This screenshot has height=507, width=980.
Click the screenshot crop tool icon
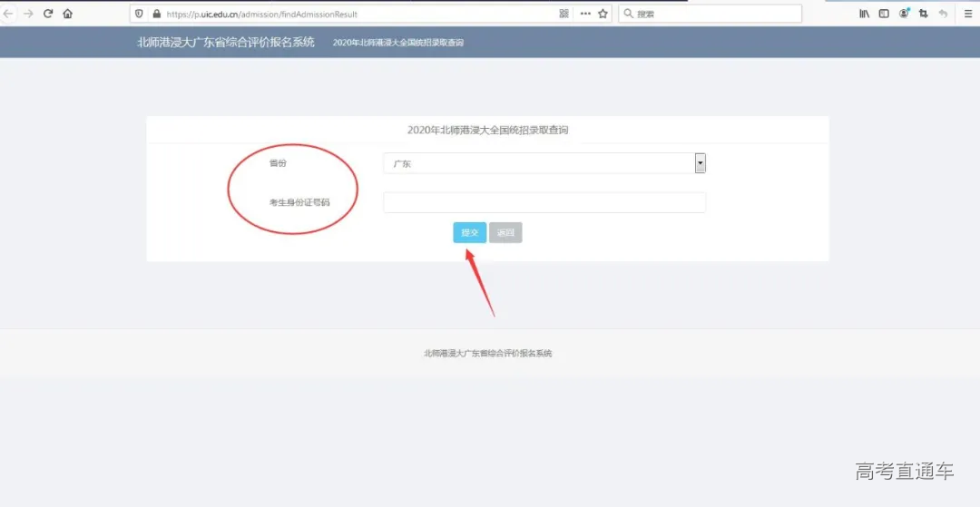coord(924,14)
